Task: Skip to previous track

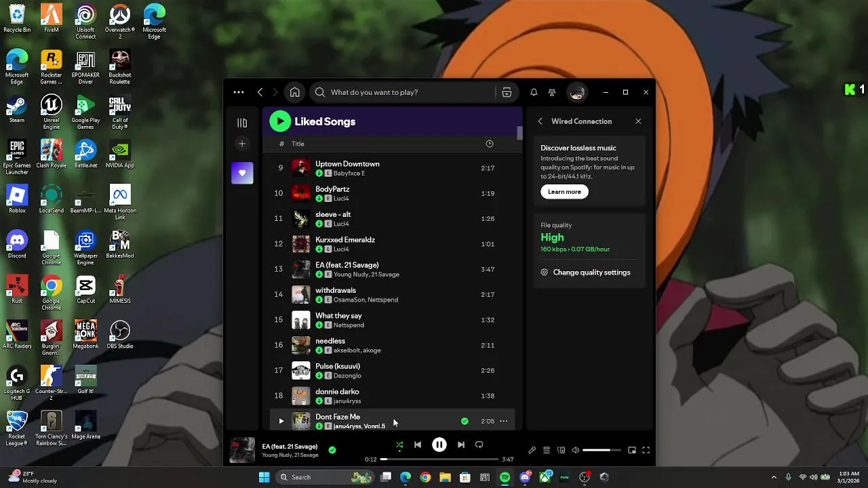Action: [418, 445]
